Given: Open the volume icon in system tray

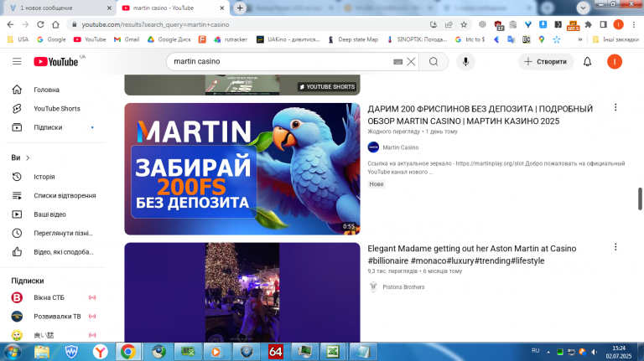Looking at the screenshot, I should click(x=594, y=352).
